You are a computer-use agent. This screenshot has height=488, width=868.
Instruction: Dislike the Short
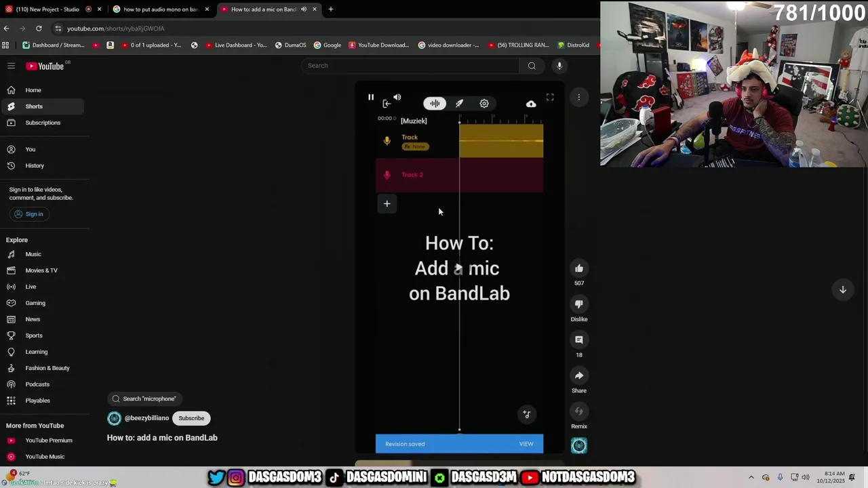579,304
